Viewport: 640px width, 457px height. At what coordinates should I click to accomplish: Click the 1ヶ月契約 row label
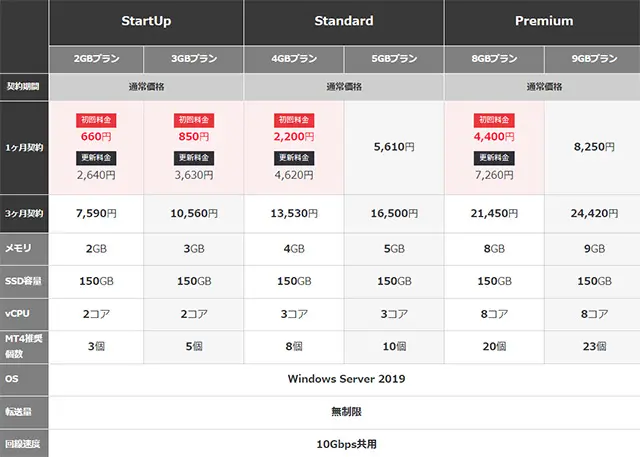pos(24,148)
